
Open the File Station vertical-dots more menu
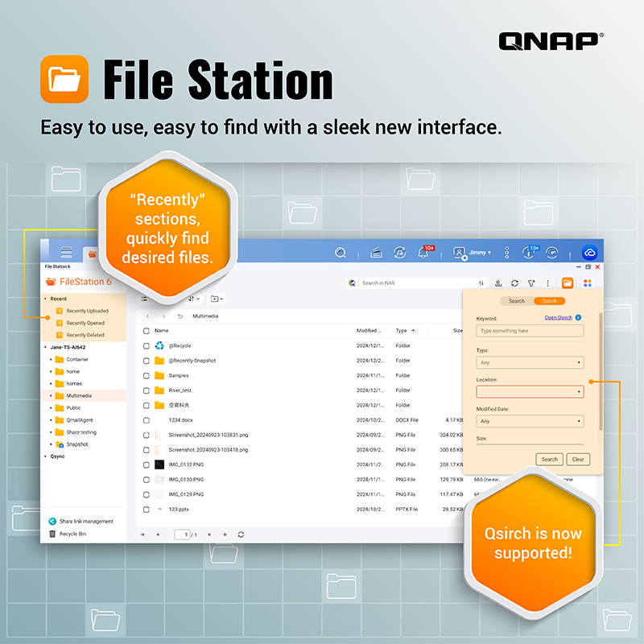click(547, 283)
